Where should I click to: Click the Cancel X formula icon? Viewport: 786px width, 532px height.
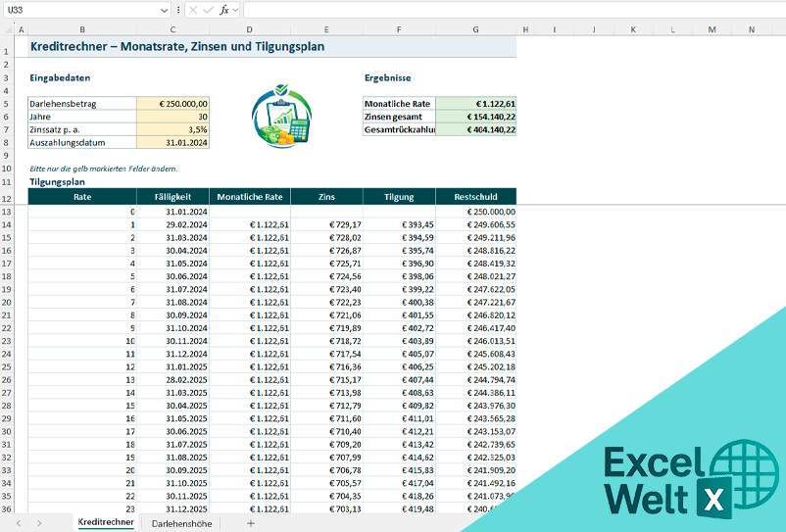(193, 10)
